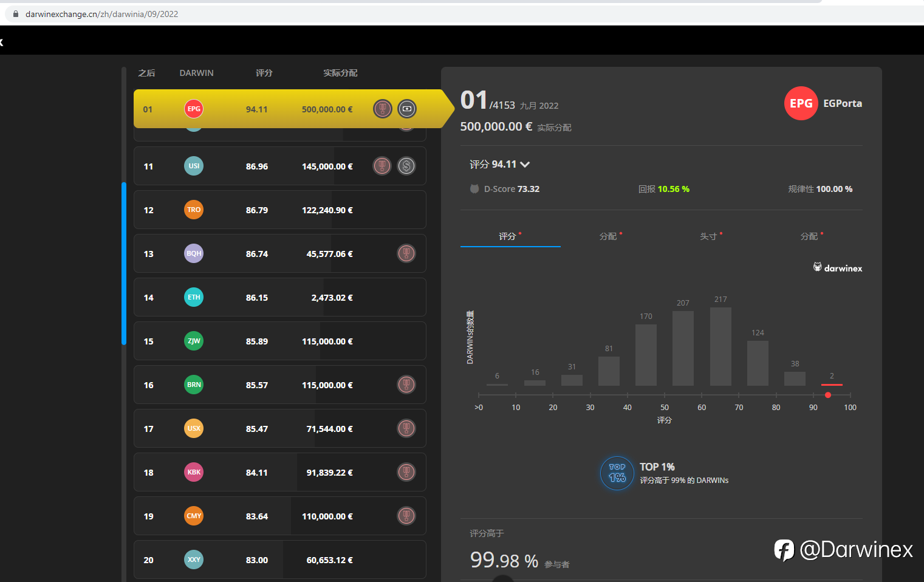Select the 评分 tab in detail panel
The image size is (924, 582).
click(x=510, y=236)
